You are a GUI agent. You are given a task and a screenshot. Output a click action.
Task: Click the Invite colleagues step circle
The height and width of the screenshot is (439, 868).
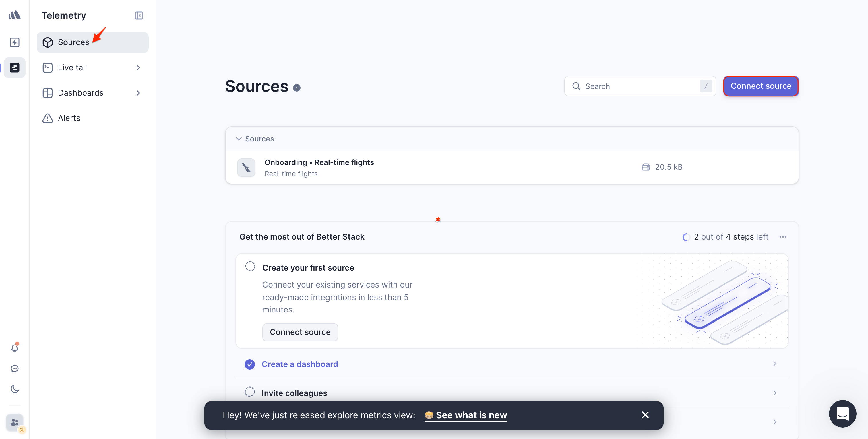click(250, 392)
